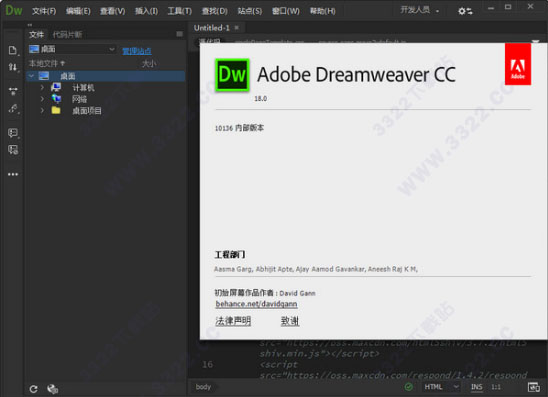Select the 计算机 tree item

tap(83, 88)
